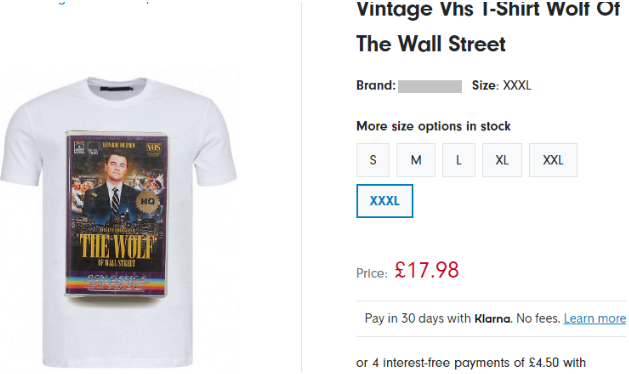Select the highlighted XXXL size box
This screenshot has width=629, height=374.
384,201
